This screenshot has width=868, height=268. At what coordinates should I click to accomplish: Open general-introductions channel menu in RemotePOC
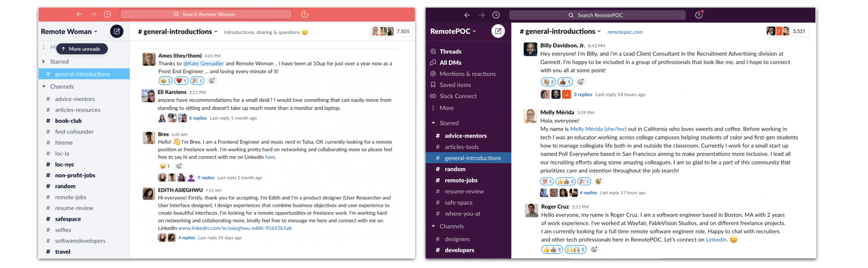tap(560, 31)
